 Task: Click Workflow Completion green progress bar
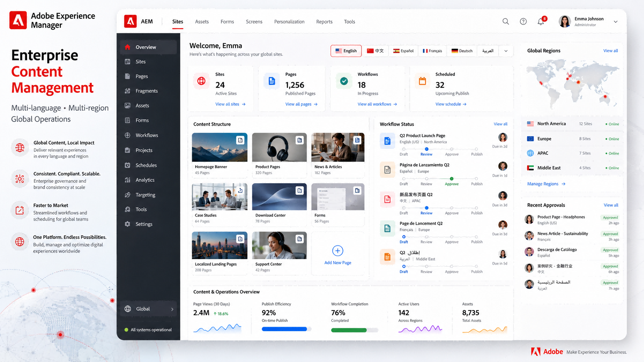click(354, 330)
